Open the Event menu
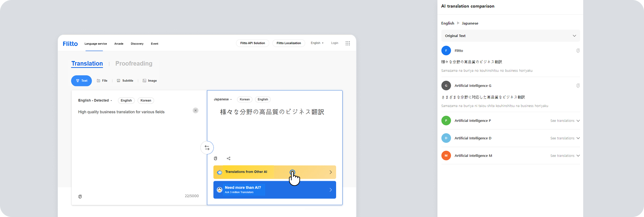 pos(154,44)
